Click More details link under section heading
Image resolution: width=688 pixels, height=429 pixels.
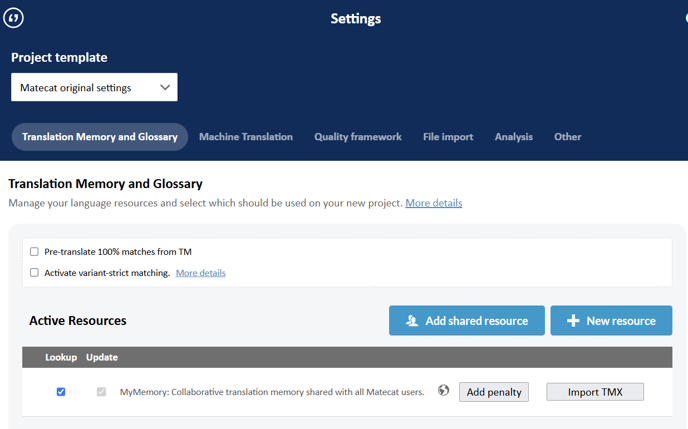[433, 203]
